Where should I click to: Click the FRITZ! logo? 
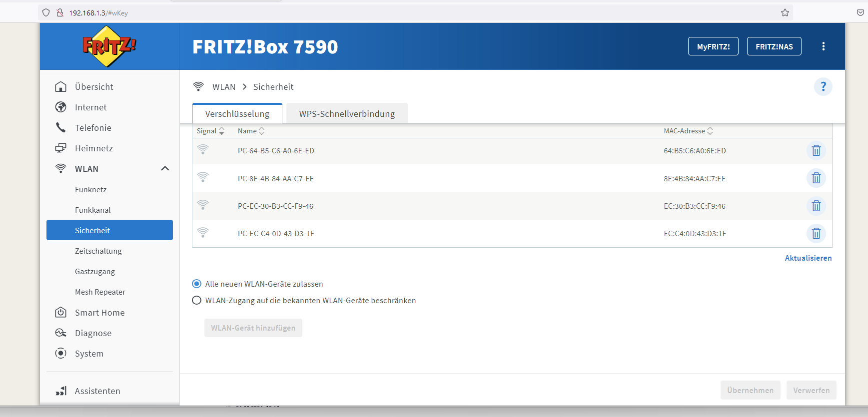click(x=109, y=46)
